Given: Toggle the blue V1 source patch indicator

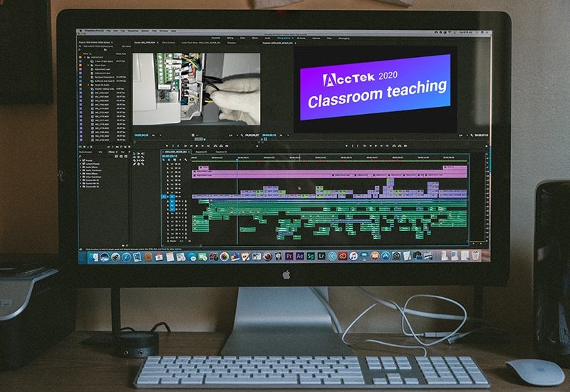Looking at the screenshot, I should pos(164,197).
